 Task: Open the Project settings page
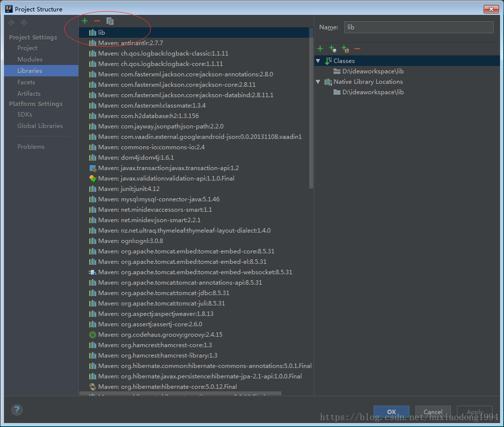[27, 48]
